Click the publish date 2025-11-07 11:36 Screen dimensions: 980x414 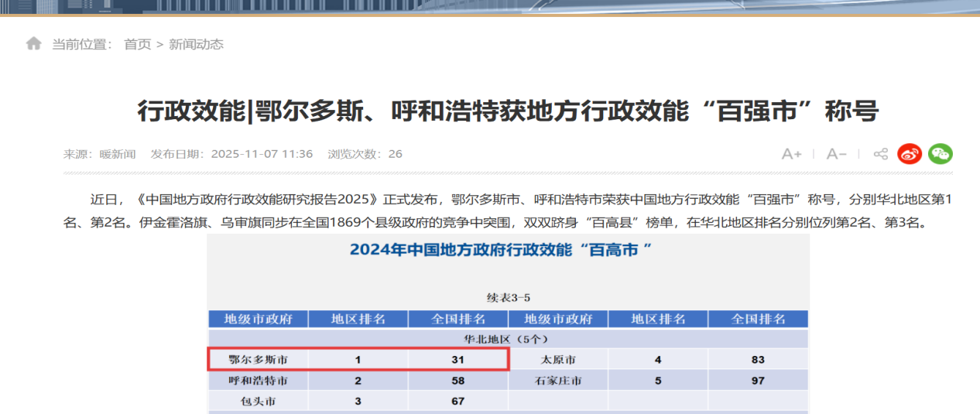point(231,154)
